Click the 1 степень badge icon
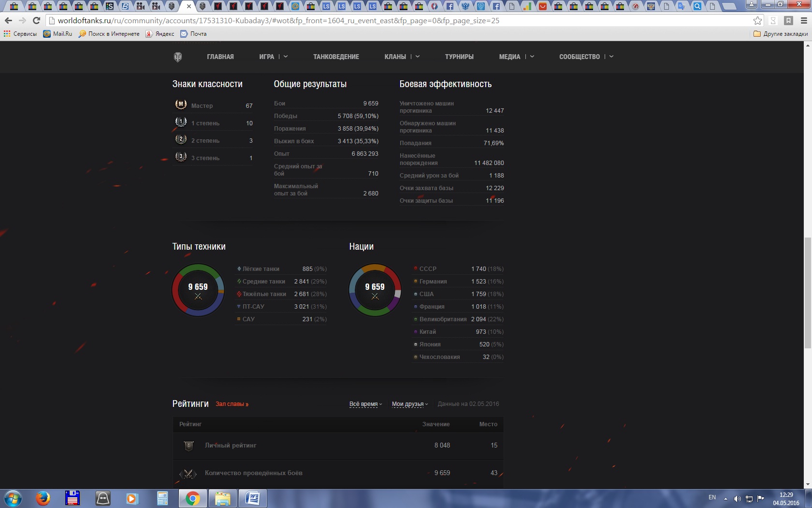The image size is (812, 508). pyautogui.click(x=181, y=122)
